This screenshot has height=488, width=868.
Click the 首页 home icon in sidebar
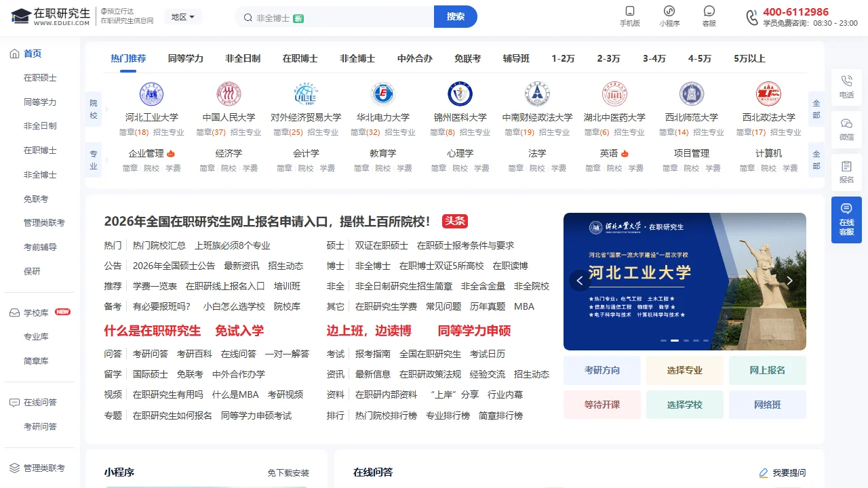(x=15, y=53)
